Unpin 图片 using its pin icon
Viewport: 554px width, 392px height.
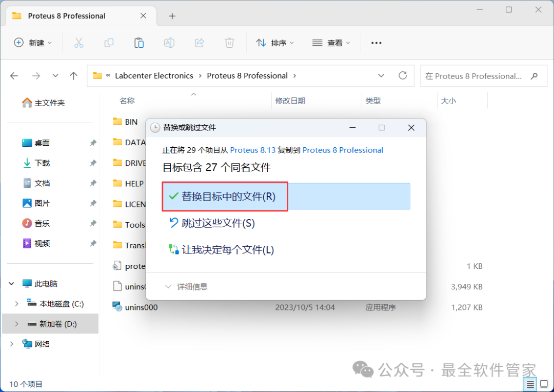pos(93,203)
